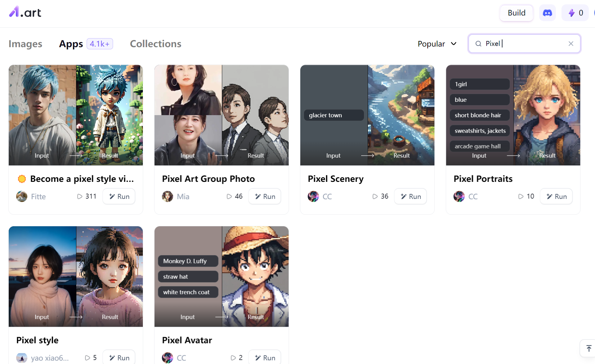Click the 'blue' prompt tag

(479, 100)
